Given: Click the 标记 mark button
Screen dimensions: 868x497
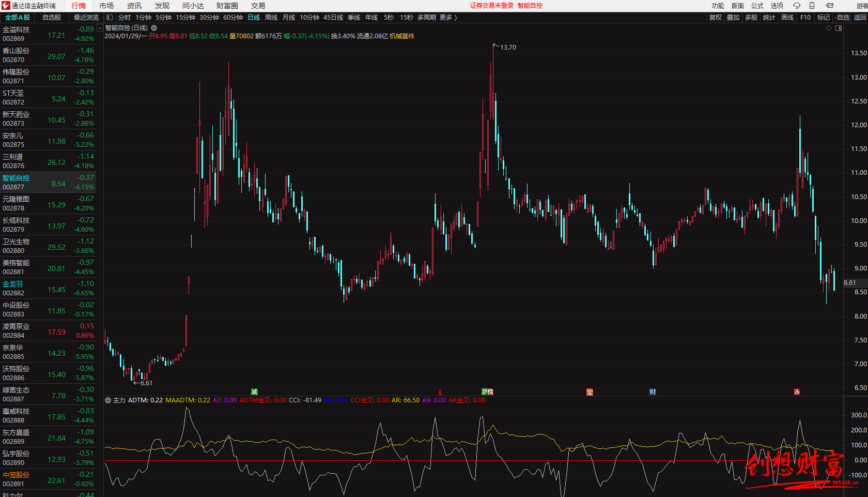Looking at the screenshot, I should pos(824,18).
